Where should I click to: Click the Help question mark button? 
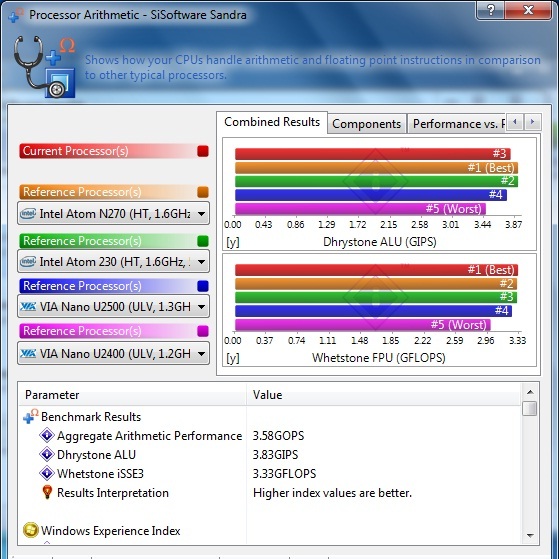tap(491, 11)
